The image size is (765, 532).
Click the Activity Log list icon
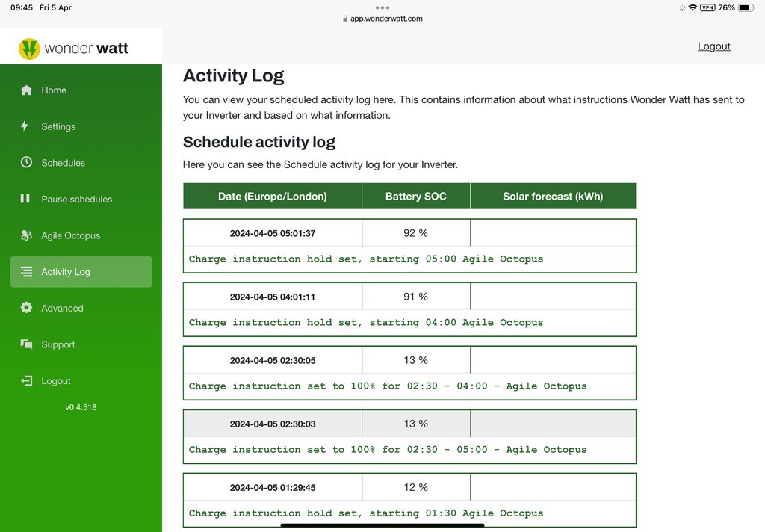[27, 272]
